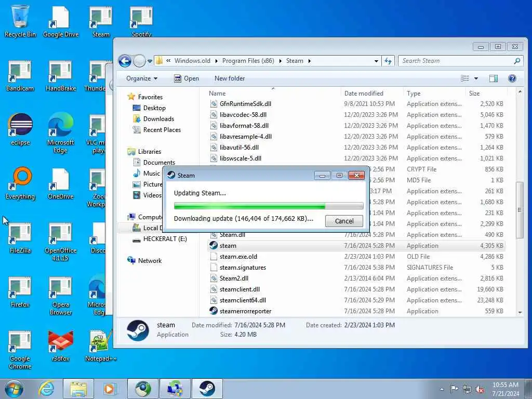Launch Notepad++ from the desktop
532x399 pixels.
coord(101,345)
